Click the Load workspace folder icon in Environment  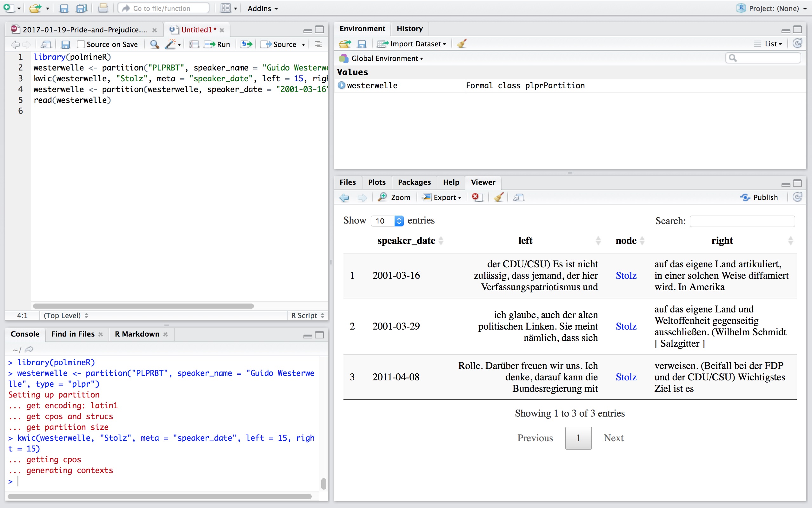click(x=345, y=44)
